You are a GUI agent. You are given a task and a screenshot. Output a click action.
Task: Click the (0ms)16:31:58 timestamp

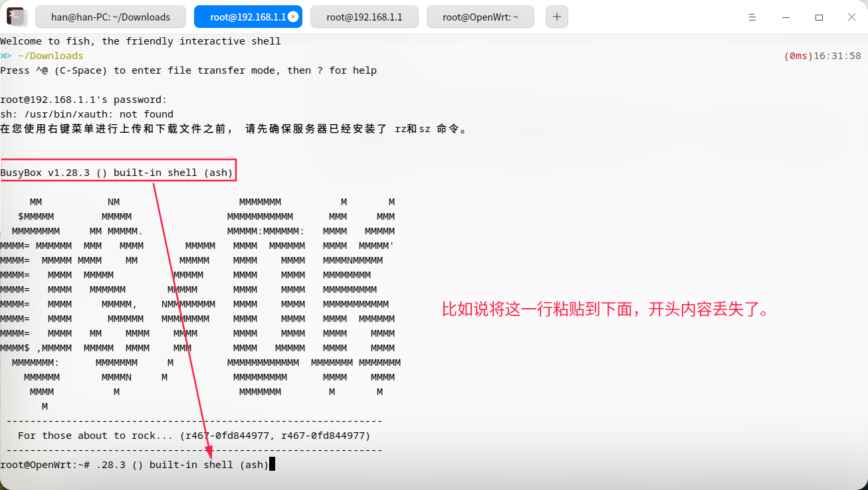(x=823, y=56)
